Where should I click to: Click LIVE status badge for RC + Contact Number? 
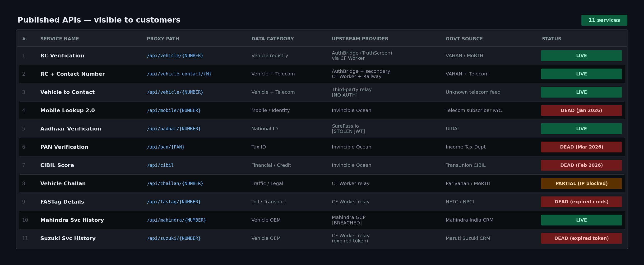pos(582,74)
